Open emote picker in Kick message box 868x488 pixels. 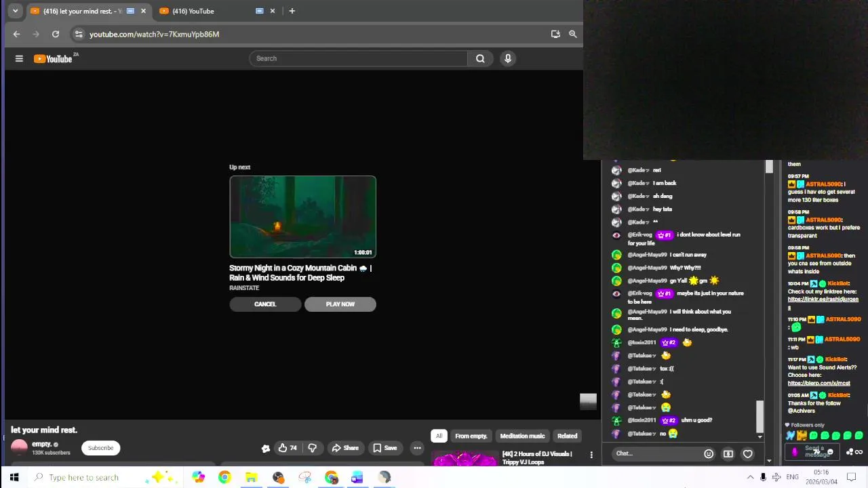(x=830, y=452)
